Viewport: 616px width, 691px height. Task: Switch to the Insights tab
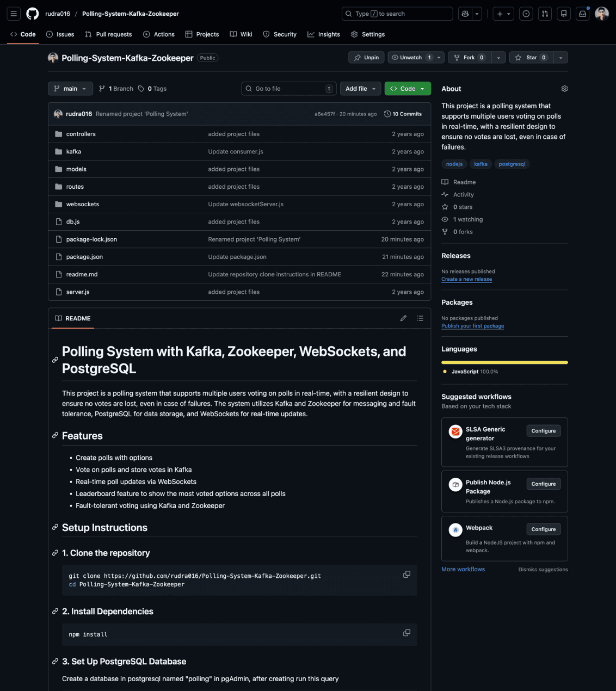pos(324,34)
